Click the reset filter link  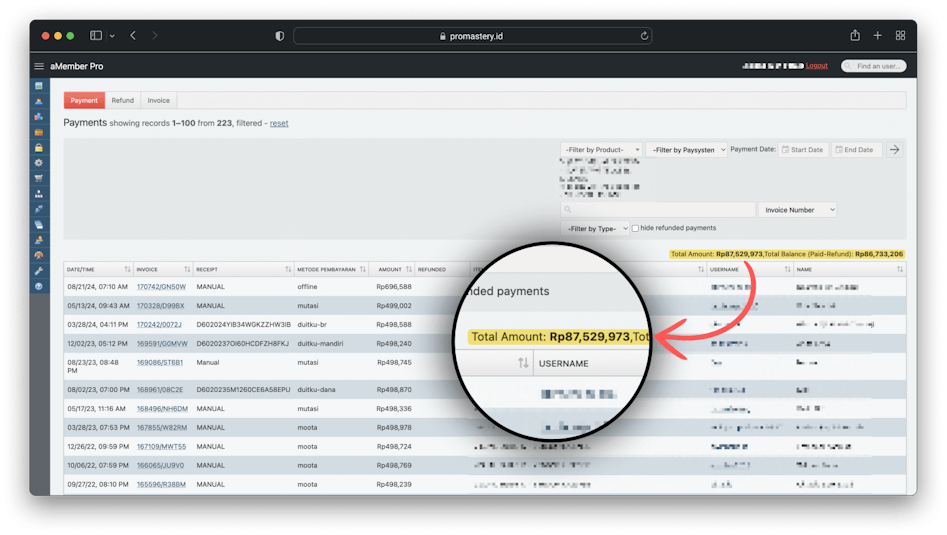pyautogui.click(x=279, y=123)
